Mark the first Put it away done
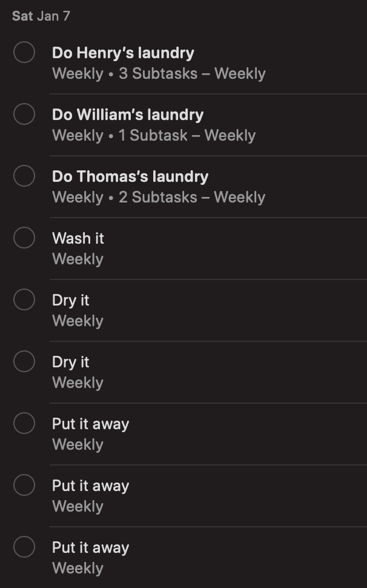 [24, 423]
